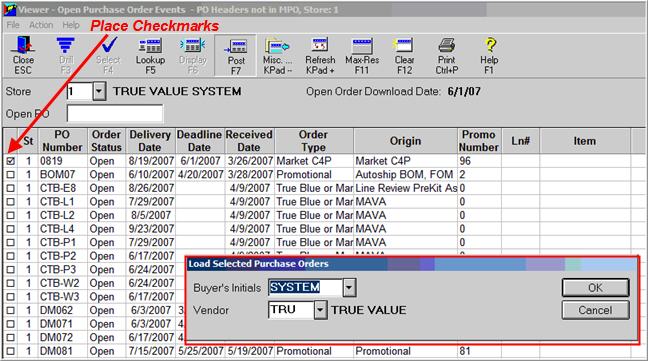
Task: Click the Origin column header
Action: pos(405,141)
